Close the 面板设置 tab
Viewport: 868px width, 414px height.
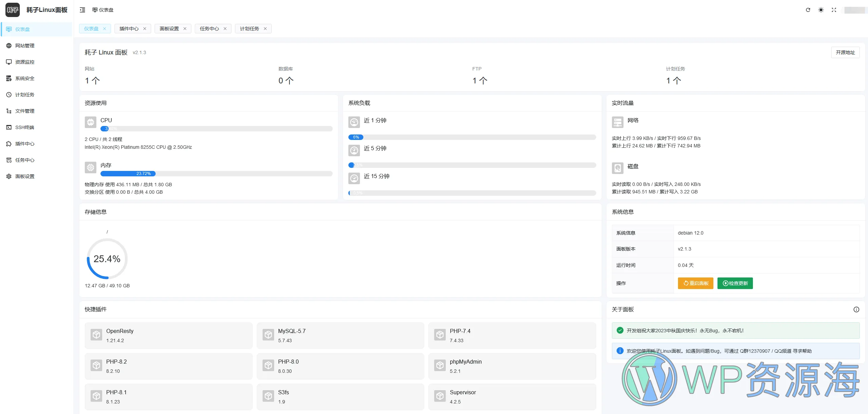point(185,29)
